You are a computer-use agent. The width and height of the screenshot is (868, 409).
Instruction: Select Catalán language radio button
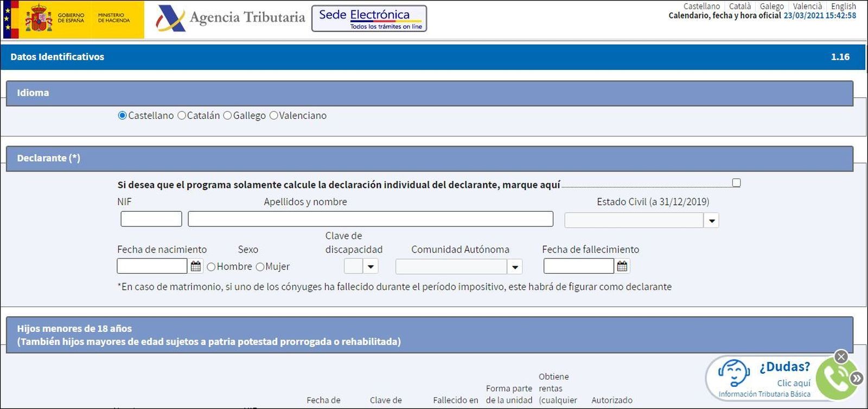click(x=182, y=115)
